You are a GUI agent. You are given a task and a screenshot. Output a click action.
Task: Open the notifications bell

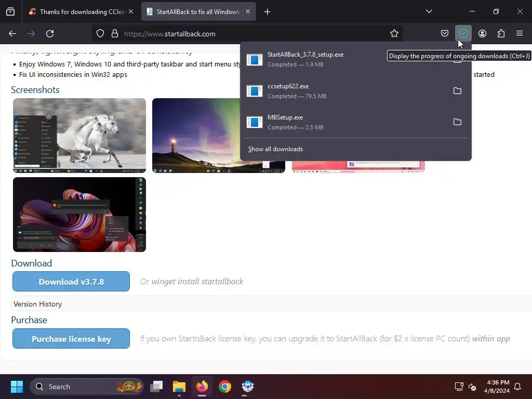pos(517,387)
